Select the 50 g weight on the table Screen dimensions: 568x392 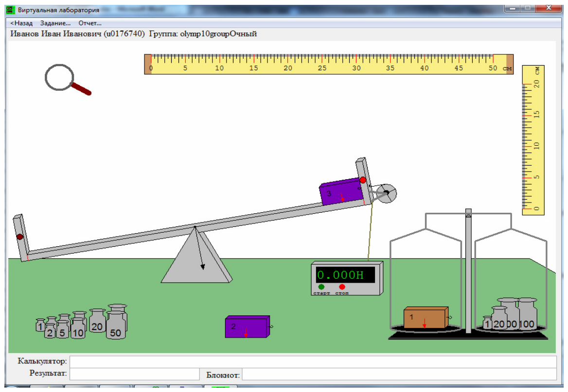116,325
